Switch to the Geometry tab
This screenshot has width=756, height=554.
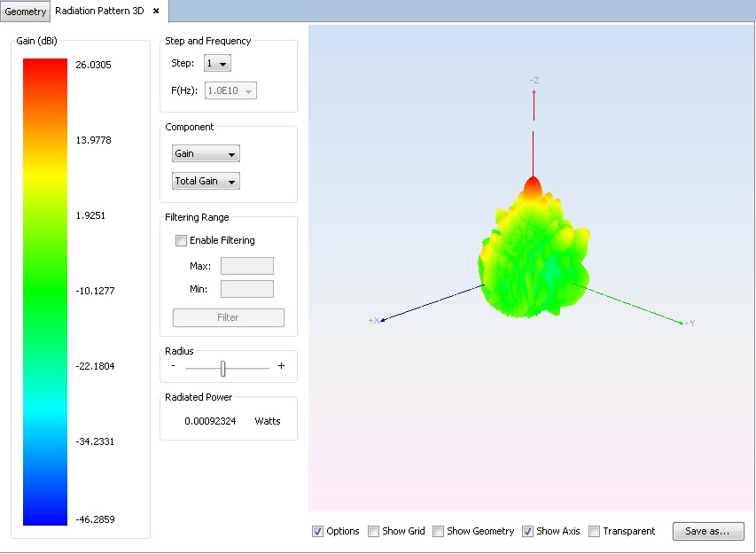[25, 12]
